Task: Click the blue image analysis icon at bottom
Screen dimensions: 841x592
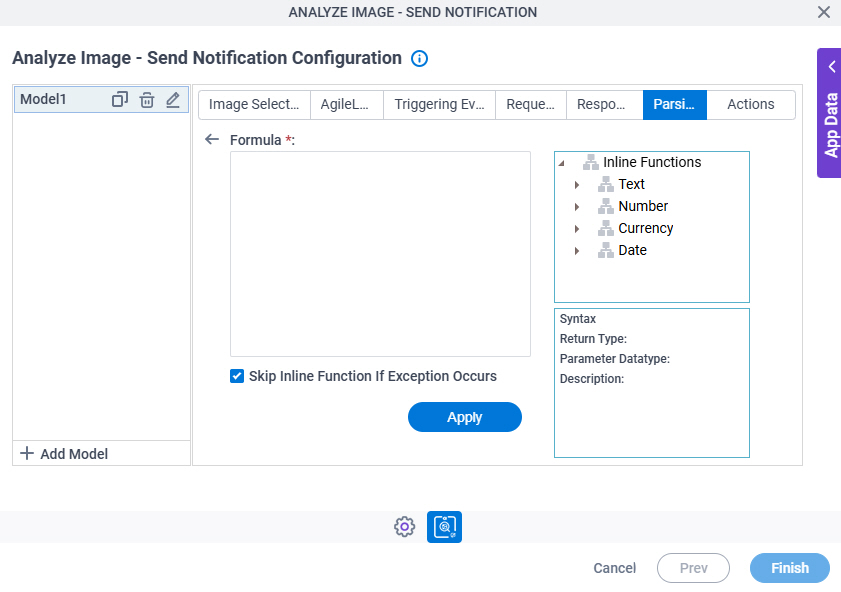Action: click(444, 527)
